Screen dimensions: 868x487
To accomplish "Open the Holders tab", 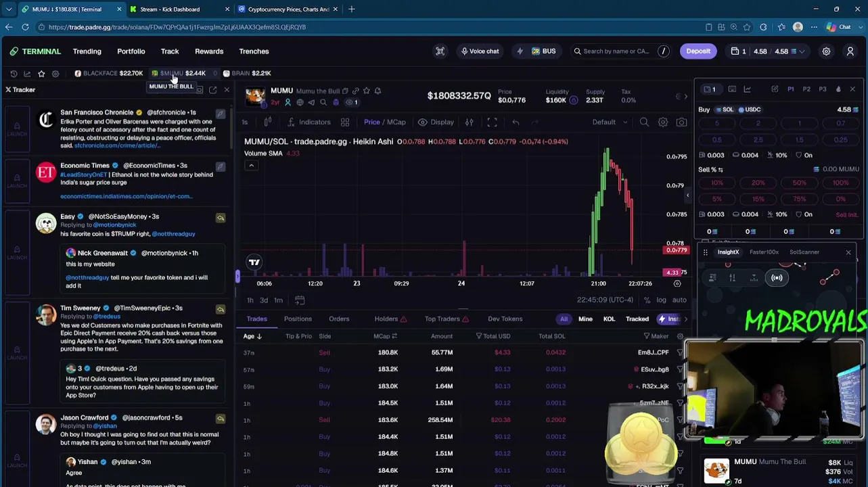I will 390,319.
